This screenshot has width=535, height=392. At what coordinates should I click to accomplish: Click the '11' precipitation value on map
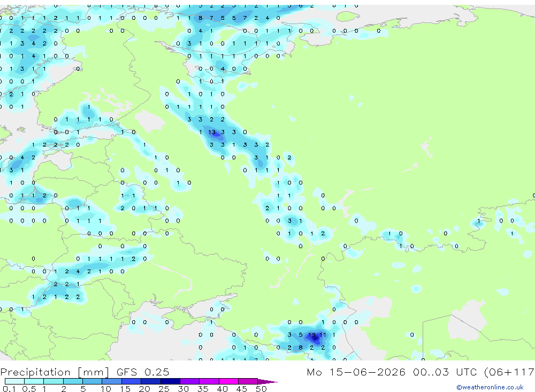[323, 335]
